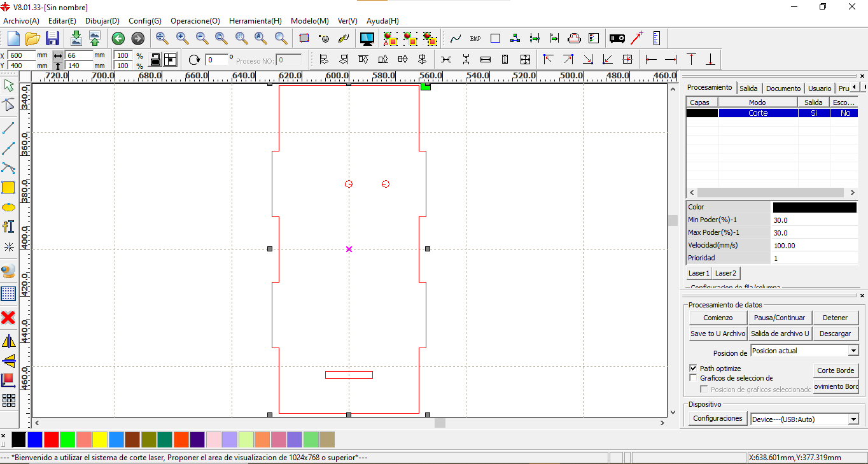
Task: Switch to the Salida tab
Action: [x=748, y=88]
